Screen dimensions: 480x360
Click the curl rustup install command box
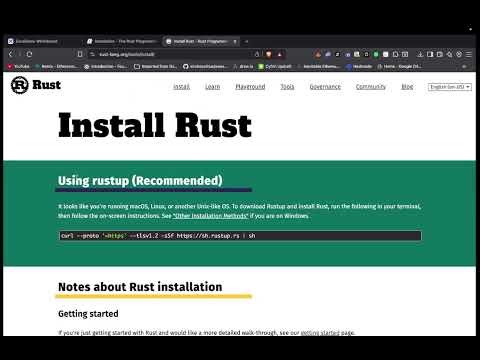tap(240, 236)
